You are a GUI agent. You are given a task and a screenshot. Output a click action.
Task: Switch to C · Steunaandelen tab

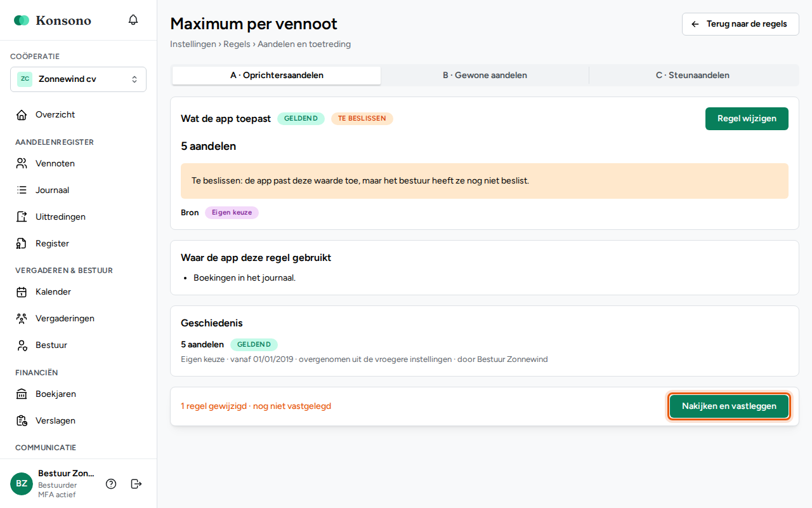tap(693, 76)
